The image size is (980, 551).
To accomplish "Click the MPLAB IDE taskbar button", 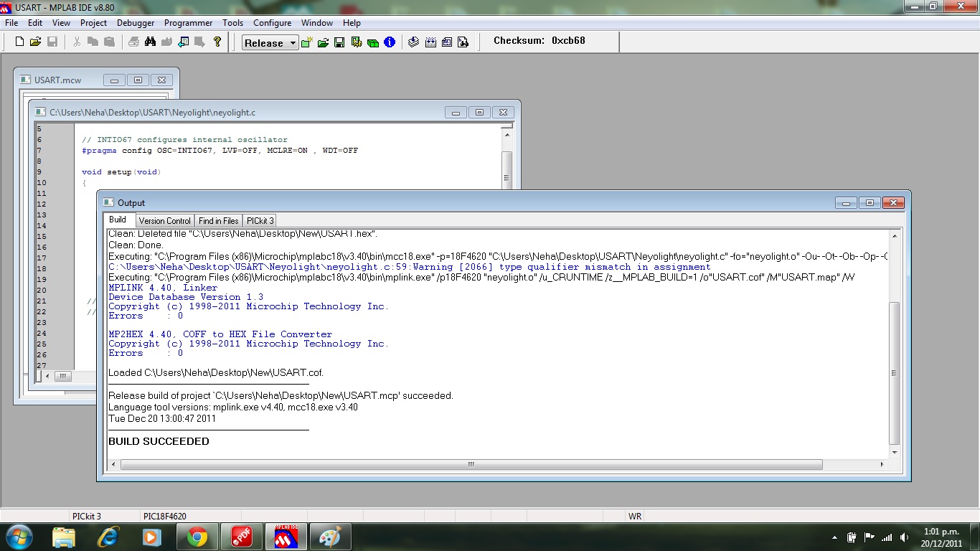I will tap(286, 537).
